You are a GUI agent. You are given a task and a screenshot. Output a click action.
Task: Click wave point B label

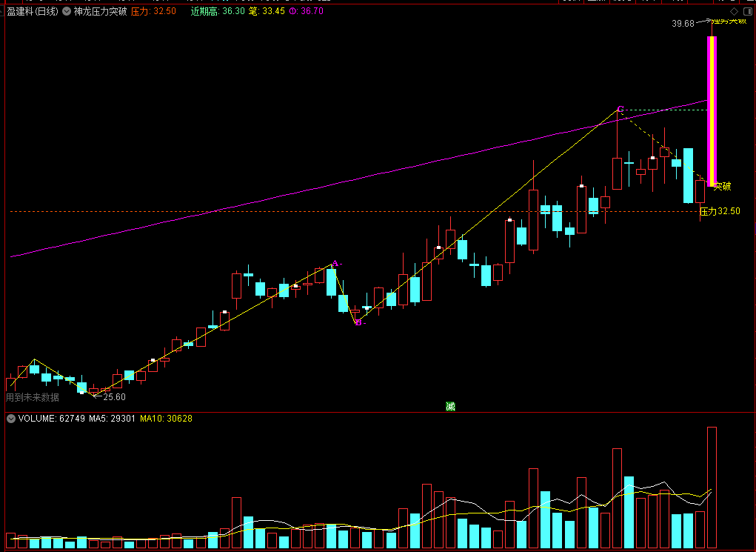tap(360, 323)
